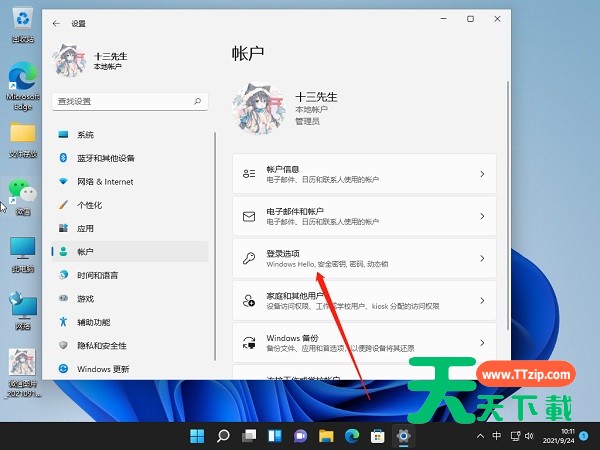Click the 隐私和安全性 shield icon
The width and height of the screenshot is (600, 450).
[64, 345]
